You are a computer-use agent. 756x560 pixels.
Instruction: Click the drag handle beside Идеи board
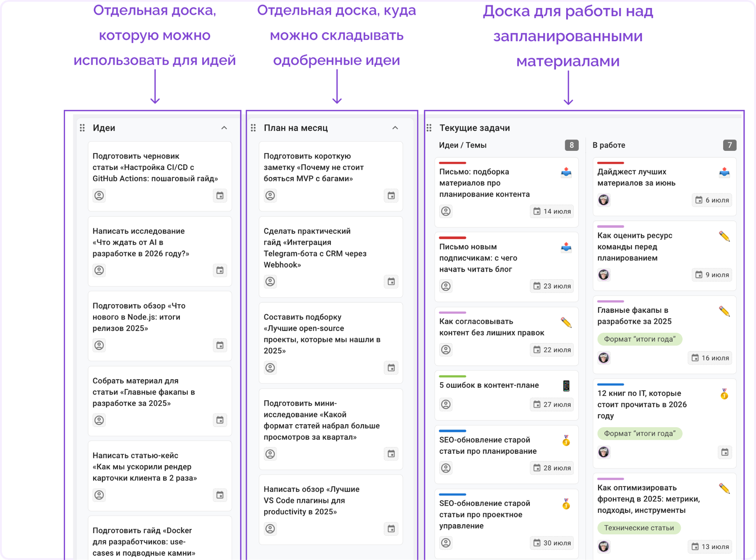[x=82, y=128]
